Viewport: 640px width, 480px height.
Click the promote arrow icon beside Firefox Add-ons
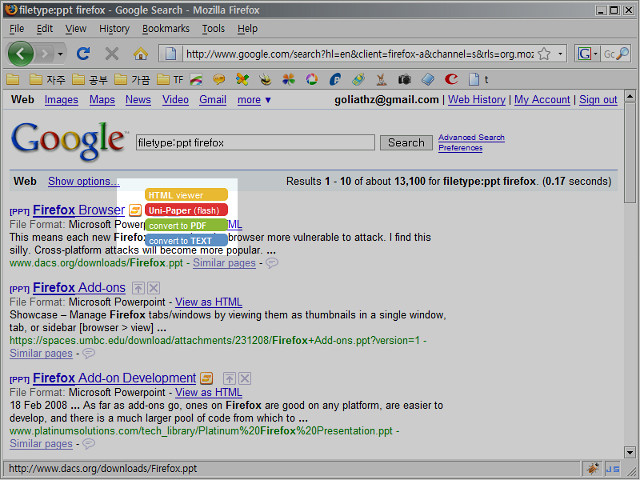pos(138,288)
